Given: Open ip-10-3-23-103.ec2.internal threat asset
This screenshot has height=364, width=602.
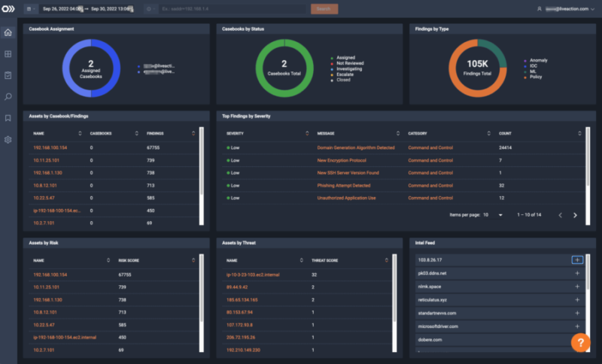Looking at the screenshot, I should (253, 275).
